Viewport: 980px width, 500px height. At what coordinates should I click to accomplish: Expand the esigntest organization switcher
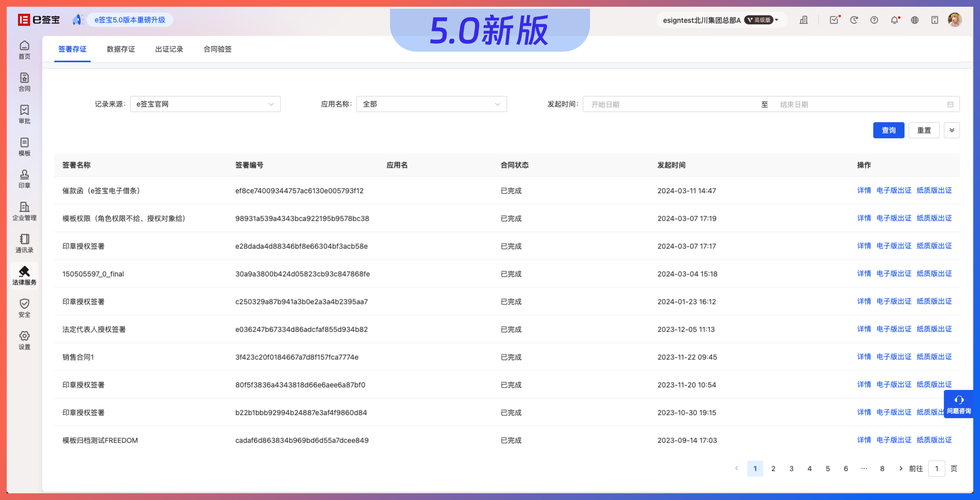[720, 20]
